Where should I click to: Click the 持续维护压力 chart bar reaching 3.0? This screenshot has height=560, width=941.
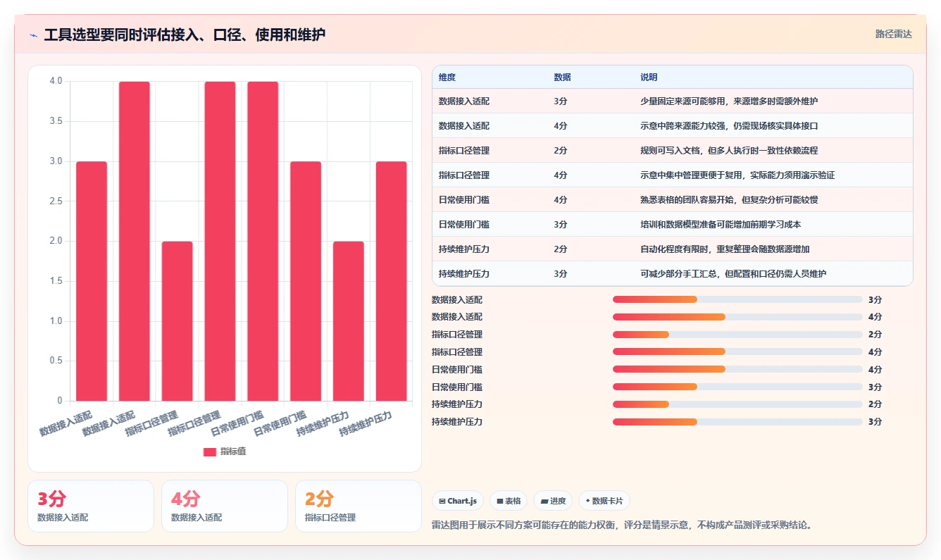click(392, 281)
